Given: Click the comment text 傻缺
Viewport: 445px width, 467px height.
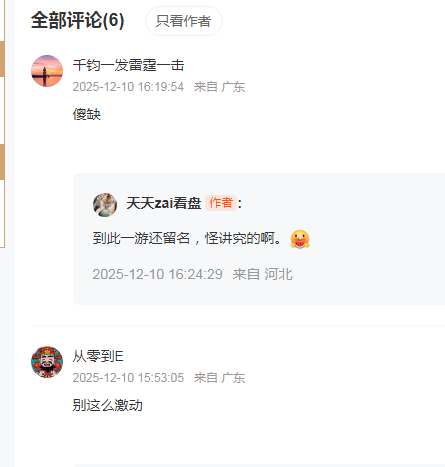Looking at the screenshot, I should (87, 114).
